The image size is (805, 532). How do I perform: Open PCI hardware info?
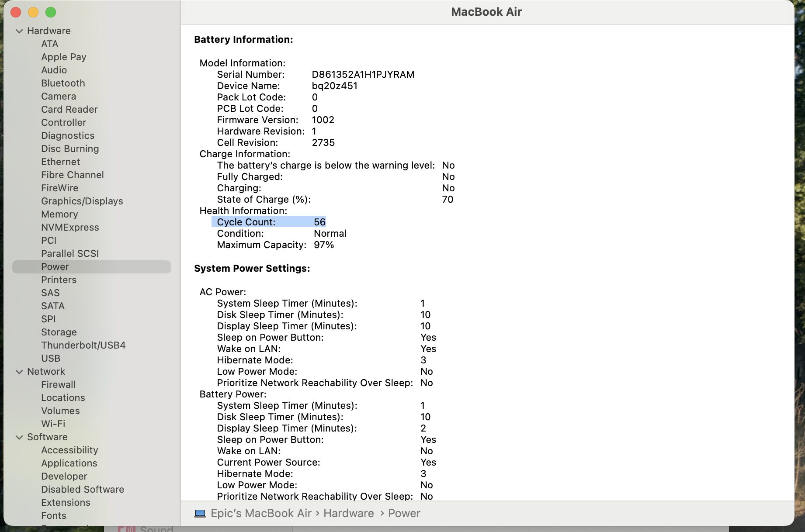49,241
